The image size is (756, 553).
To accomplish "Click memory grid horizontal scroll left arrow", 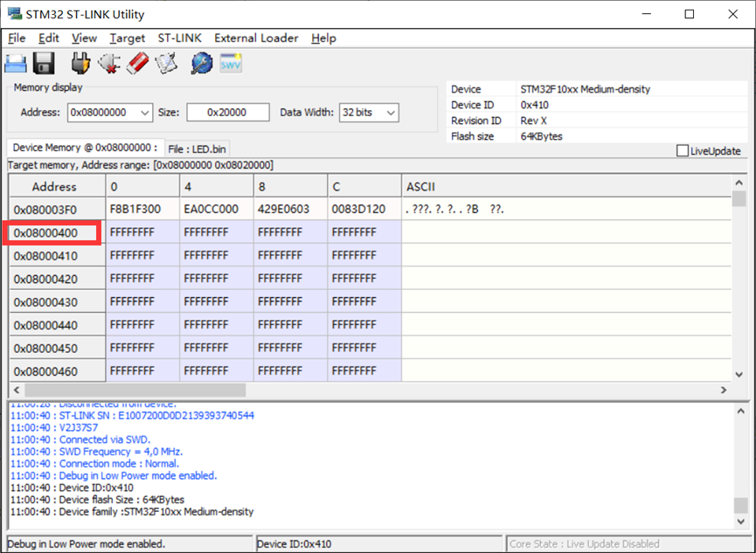I will (x=17, y=390).
